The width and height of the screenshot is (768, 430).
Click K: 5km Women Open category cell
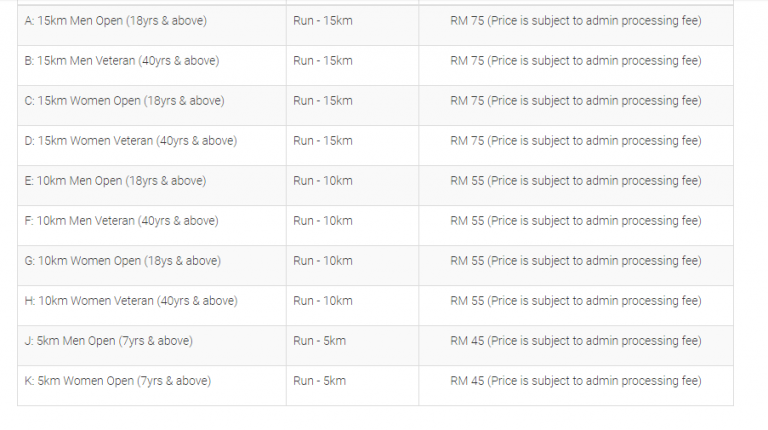pyautogui.click(x=152, y=385)
